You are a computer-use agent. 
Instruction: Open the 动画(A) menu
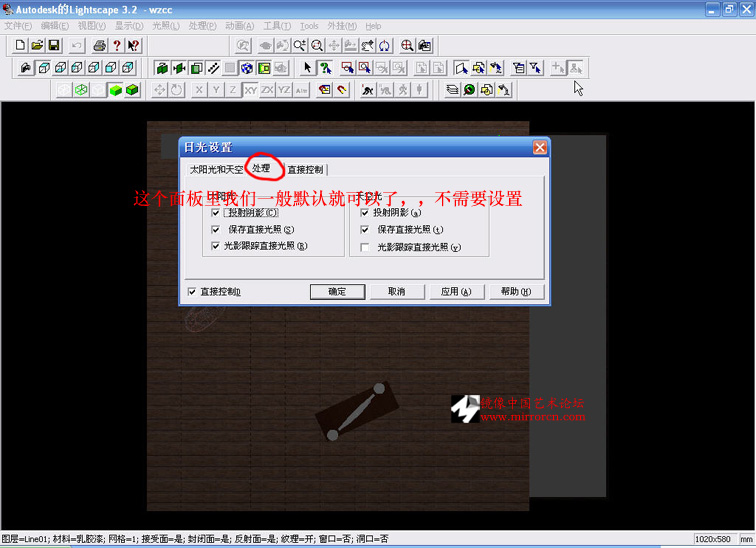240,26
